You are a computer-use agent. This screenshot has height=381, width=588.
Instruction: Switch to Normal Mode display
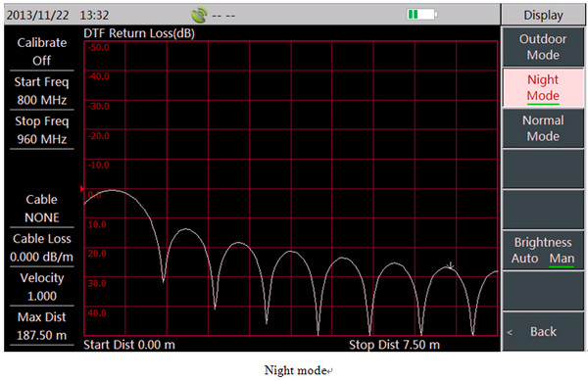click(543, 128)
